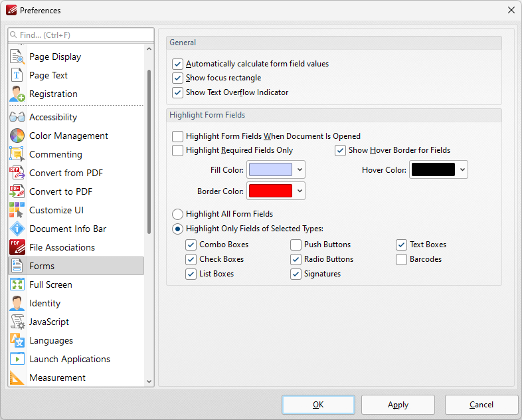522x420 pixels.
Task: Open Customize UI preferences category
Action: pos(76,210)
